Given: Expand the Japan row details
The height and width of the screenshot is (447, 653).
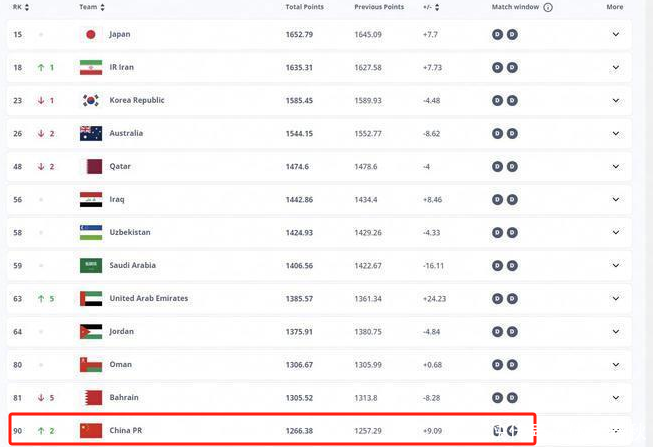Looking at the screenshot, I should point(615,34).
